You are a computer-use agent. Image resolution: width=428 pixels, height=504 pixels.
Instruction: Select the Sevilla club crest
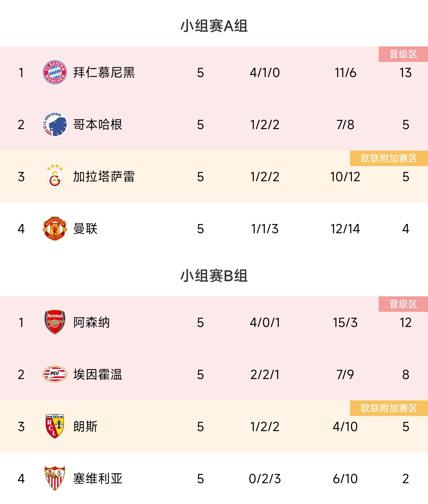click(55, 478)
